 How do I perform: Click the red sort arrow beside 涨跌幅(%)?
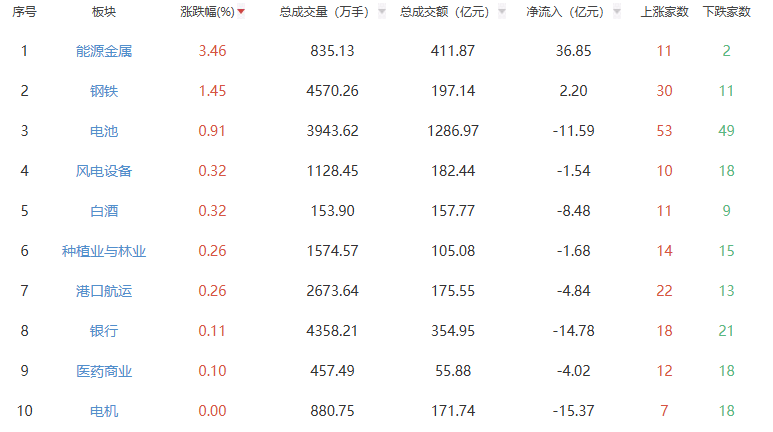pyautogui.click(x=241, y=12)
